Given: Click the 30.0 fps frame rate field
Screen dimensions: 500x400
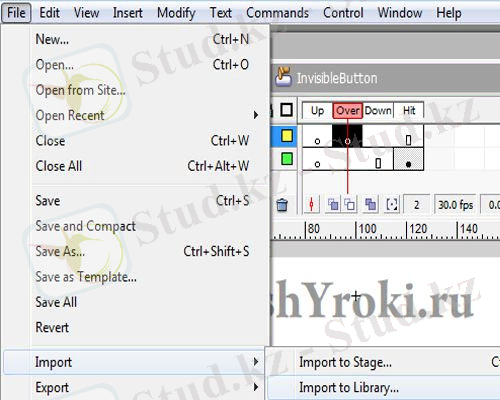Looking at the screenshot, I should click(455, 204).
